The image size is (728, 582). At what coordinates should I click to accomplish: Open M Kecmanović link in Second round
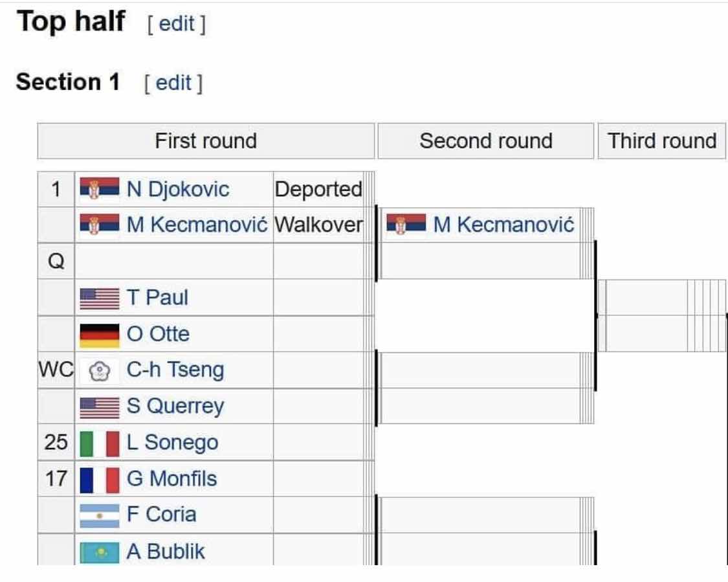pos(503,225)
